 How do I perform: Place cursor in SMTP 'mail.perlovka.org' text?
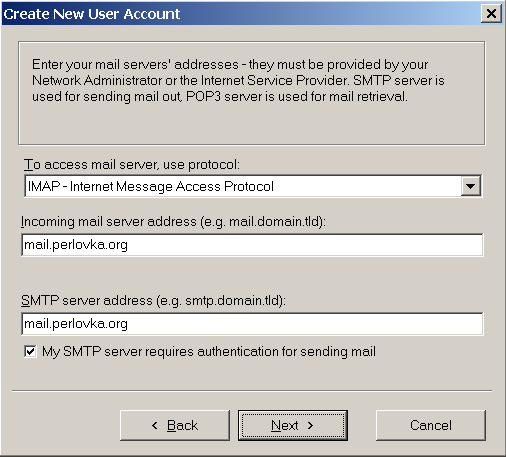coord(76,324)
